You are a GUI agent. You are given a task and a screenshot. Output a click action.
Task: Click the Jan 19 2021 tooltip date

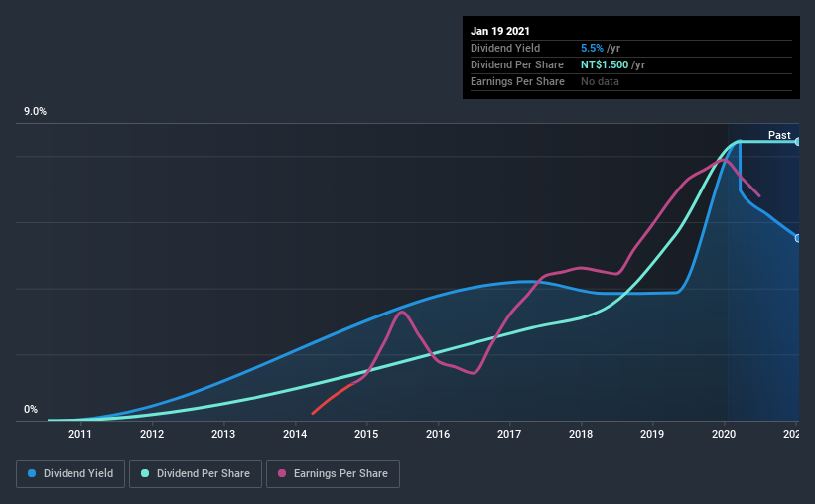tap(500, 31)
